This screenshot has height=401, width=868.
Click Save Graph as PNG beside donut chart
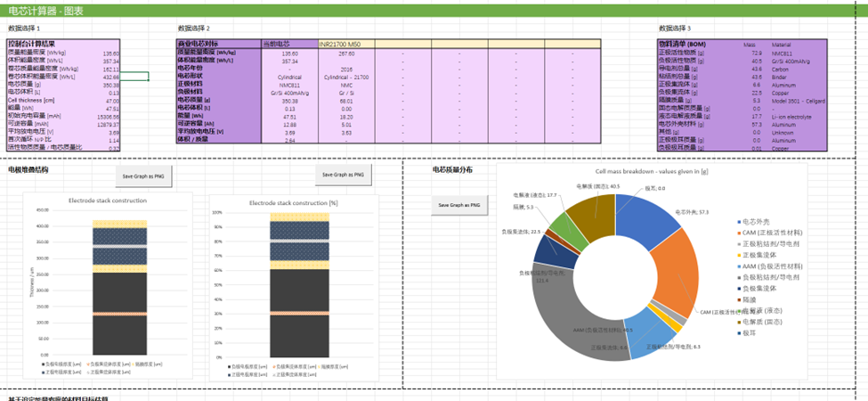pos(459,206)
